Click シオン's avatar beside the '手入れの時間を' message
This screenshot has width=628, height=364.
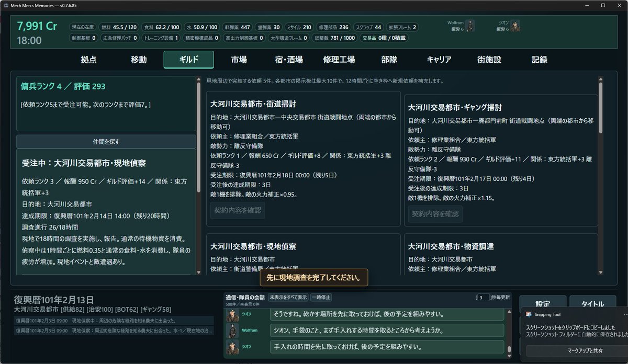click(232, 347)
